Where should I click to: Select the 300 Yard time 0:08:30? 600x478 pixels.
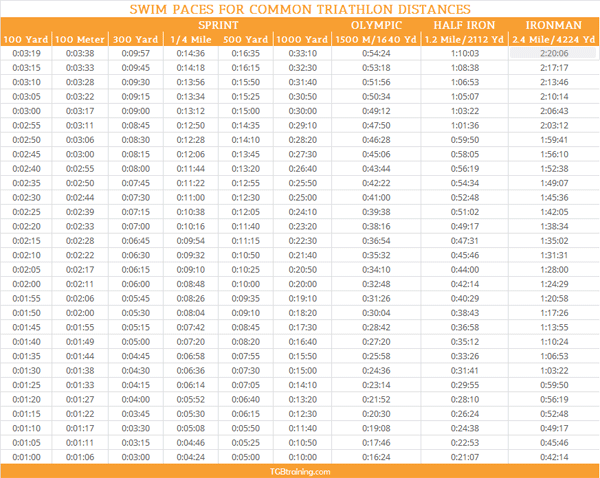135,140
